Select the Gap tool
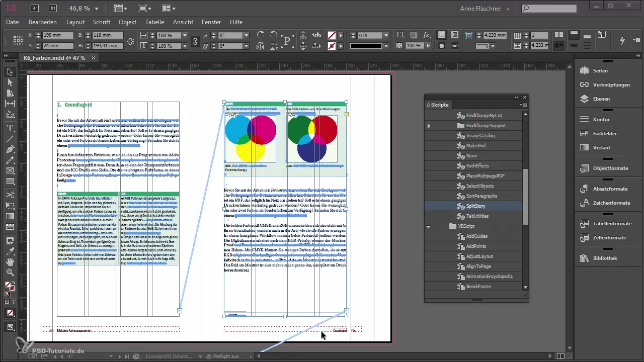 [x=10, y=104]
